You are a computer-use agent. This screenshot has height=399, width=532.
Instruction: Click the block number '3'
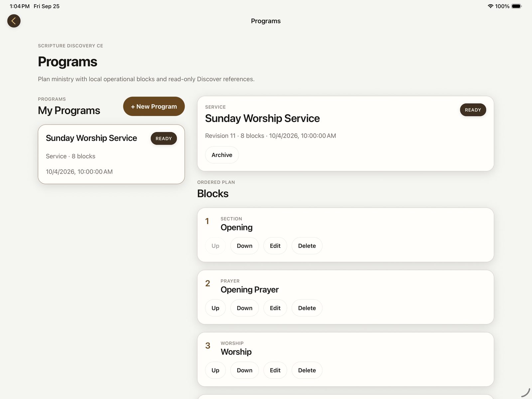click(x=207, y=345)
